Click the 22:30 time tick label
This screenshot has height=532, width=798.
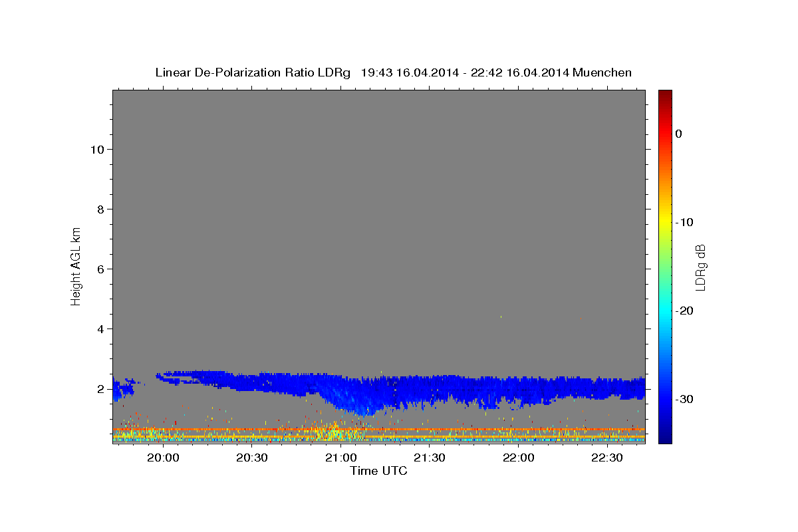point(607,458)
